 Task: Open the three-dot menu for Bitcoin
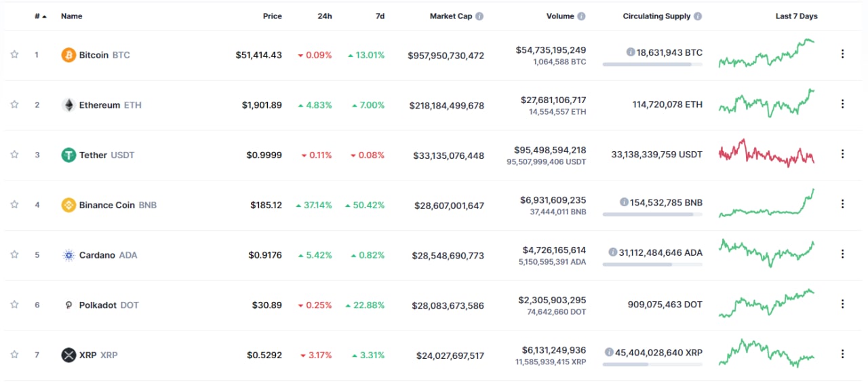click(x=842, y=54)
